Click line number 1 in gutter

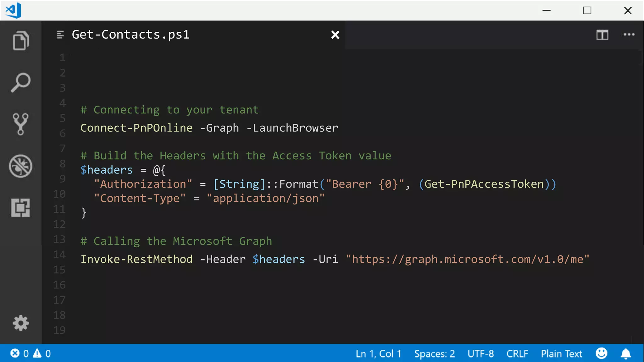pyautogui.click(x=63, y=58)
